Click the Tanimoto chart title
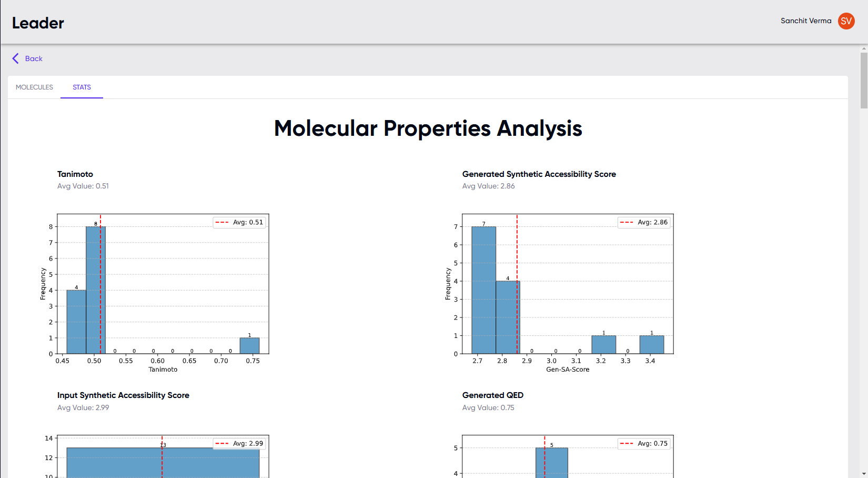 (75, 174)
